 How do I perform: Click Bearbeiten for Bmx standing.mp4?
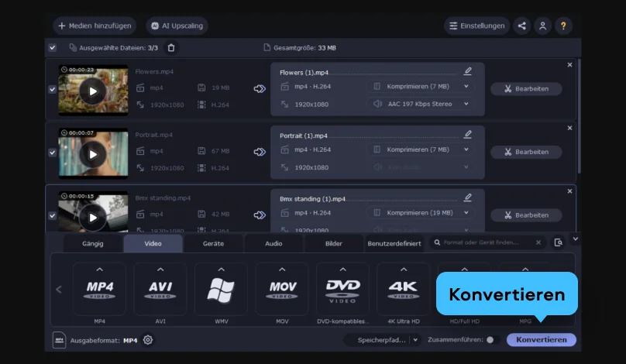coord(526,215)
